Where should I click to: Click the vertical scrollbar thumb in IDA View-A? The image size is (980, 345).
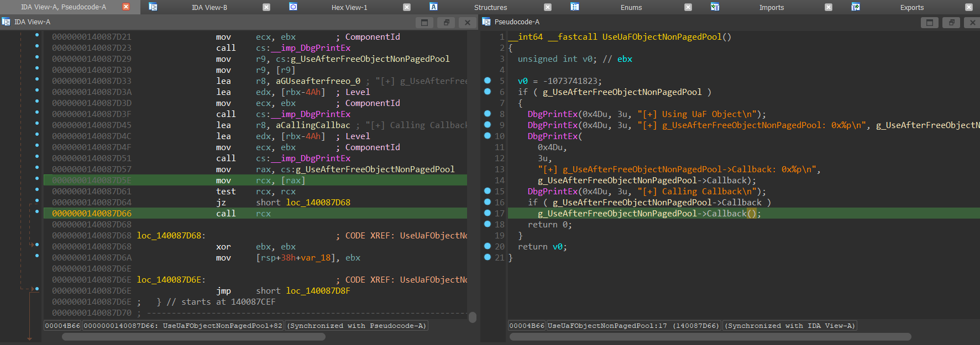pyautogui.click(x=473, y=317)
